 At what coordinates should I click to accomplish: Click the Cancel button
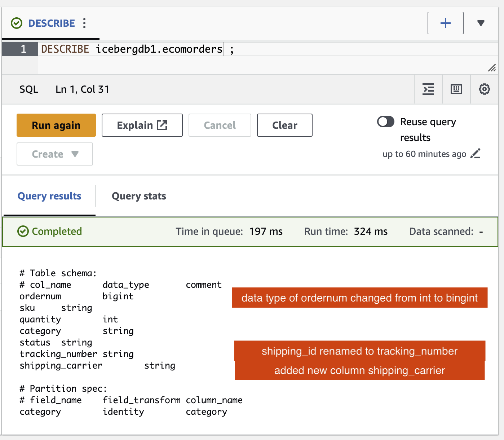tap(220, 125)
